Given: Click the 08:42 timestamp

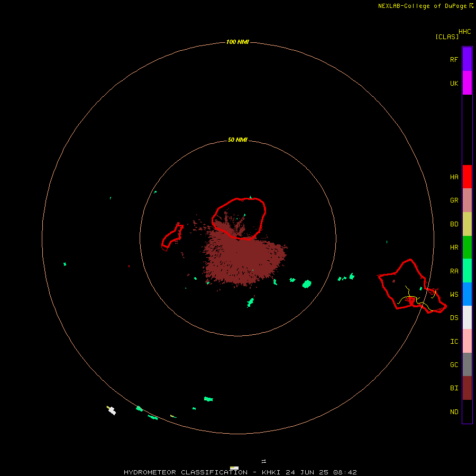Looking at the screenshot, I should 345,472.
